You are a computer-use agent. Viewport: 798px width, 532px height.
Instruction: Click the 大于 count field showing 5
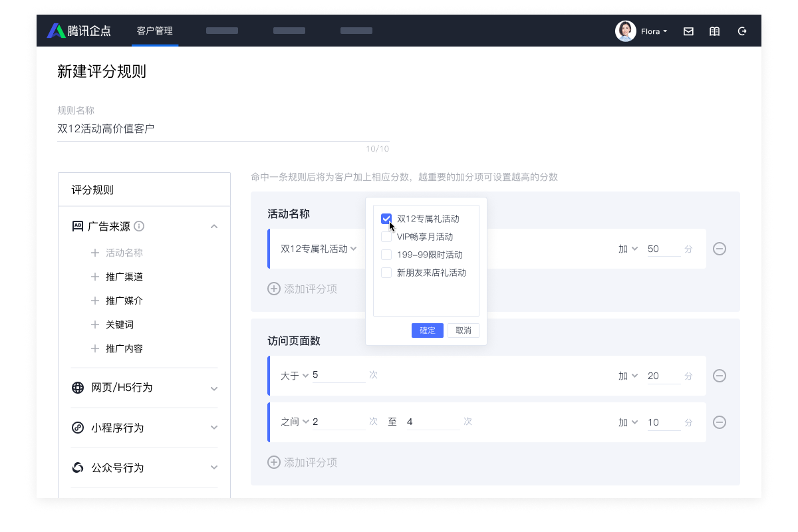338,375
